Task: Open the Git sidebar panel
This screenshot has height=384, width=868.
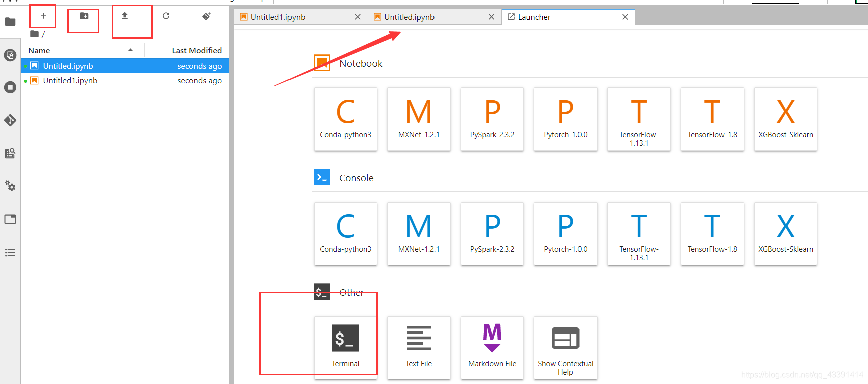Action: tap(10, 120)
